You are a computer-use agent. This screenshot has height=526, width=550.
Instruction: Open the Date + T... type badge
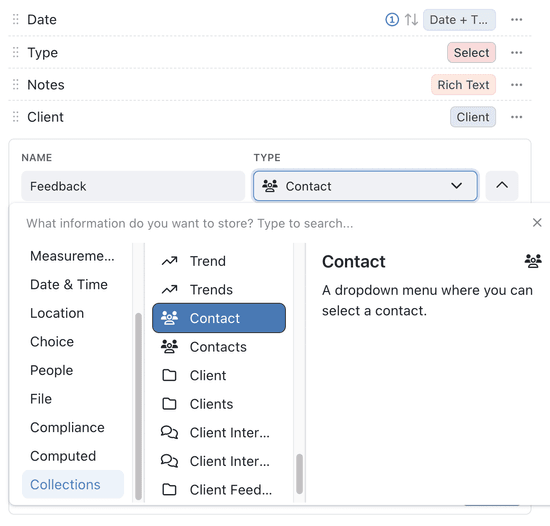tap(459, 20)
